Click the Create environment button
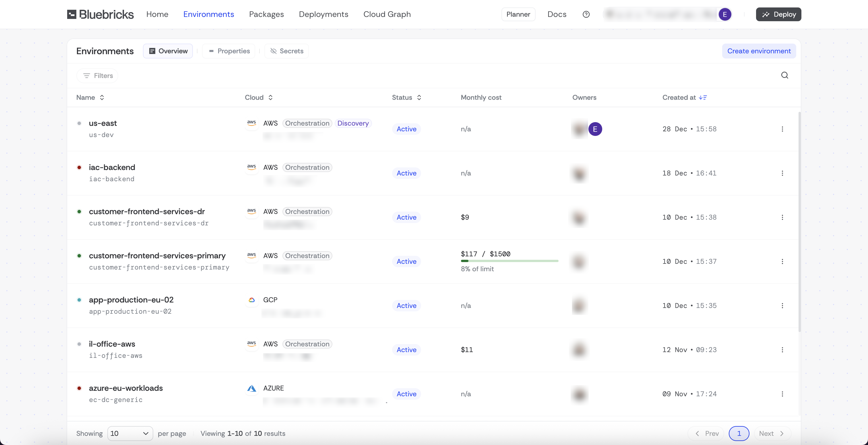868x445 pixels. point(759,51)
